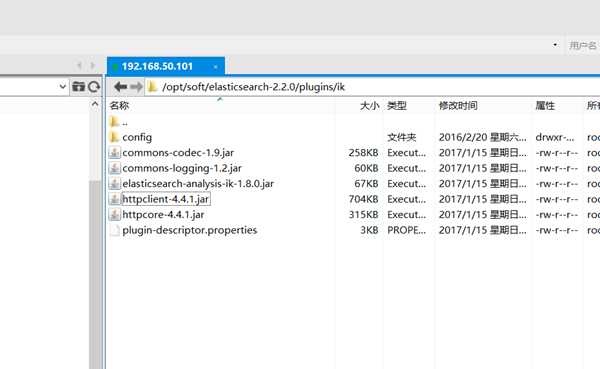600x369 pixels.
Task: Click the 用户名 field label
Action: [x=582, y=46]
